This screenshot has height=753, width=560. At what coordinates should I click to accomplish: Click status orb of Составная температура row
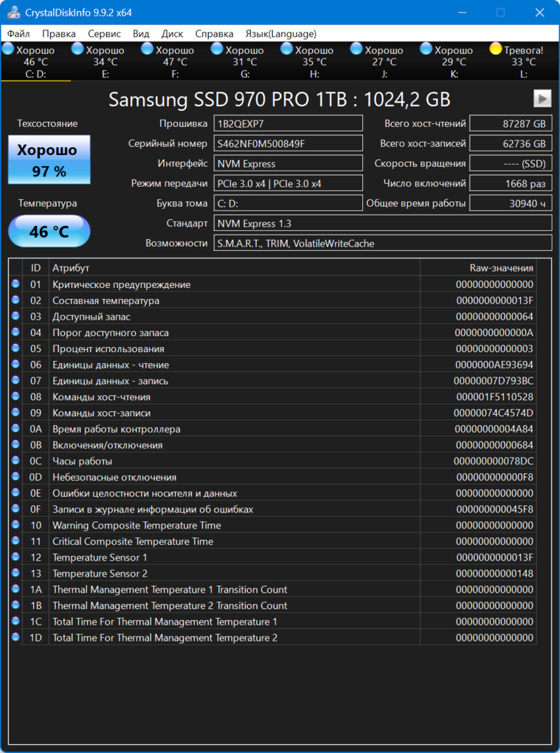pyautogui.click(x=15, y=300)
